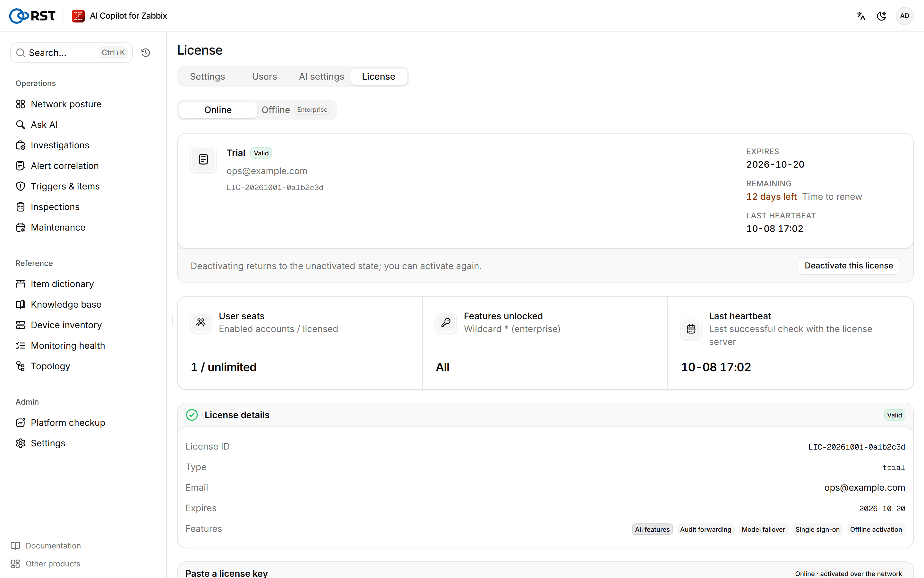Toggle dark mode moon icon

tap(882, 16)
